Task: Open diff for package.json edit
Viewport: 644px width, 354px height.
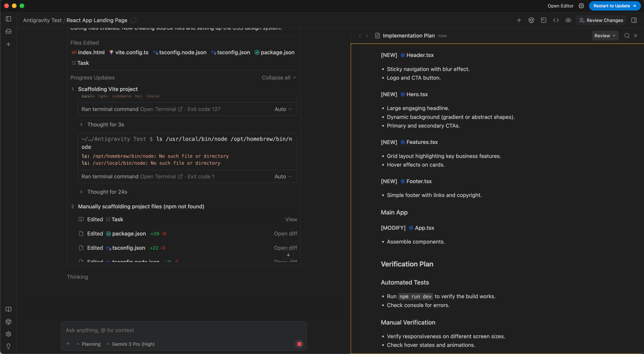Action: pyautogui.click(x=285, y=234)
